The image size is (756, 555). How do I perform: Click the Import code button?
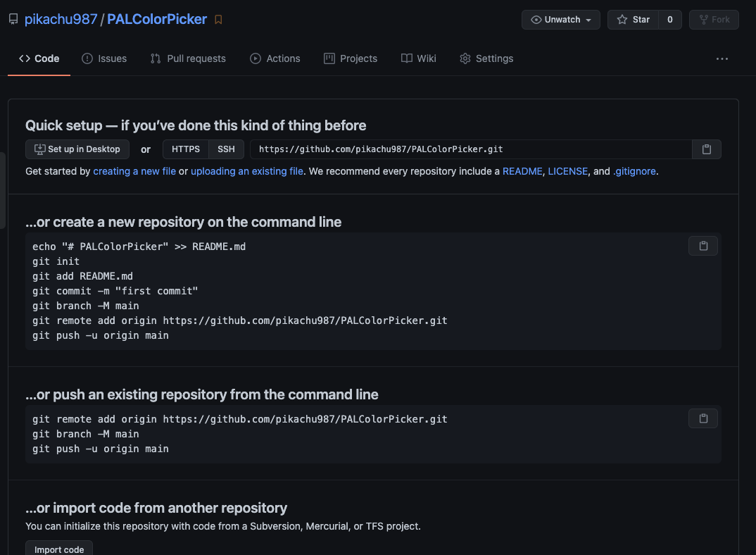[x=59, y=549]
